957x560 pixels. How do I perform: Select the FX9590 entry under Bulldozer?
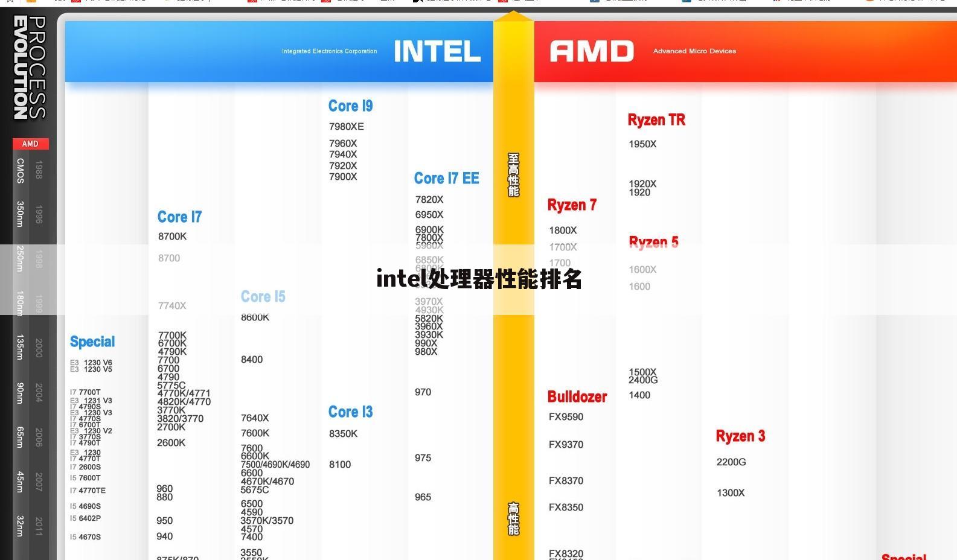(566, 417)
